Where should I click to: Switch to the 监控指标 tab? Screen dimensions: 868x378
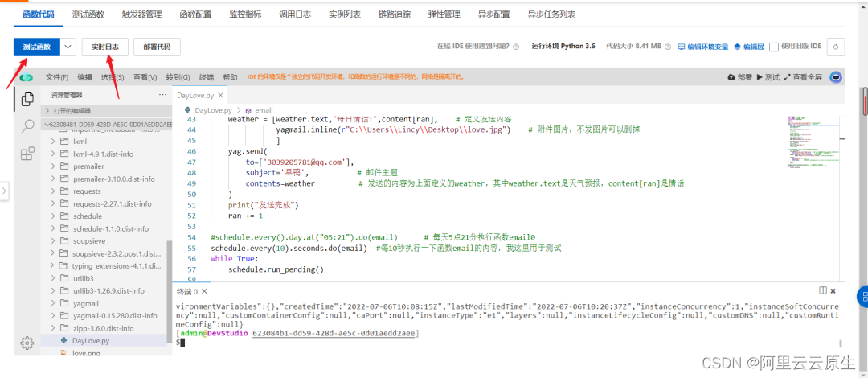pos(245,14)
